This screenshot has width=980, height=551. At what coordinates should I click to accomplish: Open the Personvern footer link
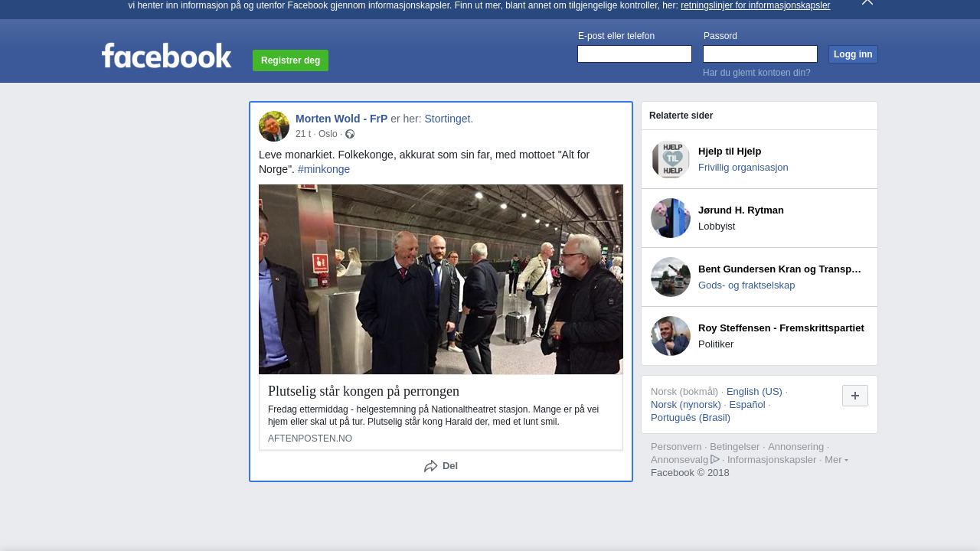click(x=676, y=446)
